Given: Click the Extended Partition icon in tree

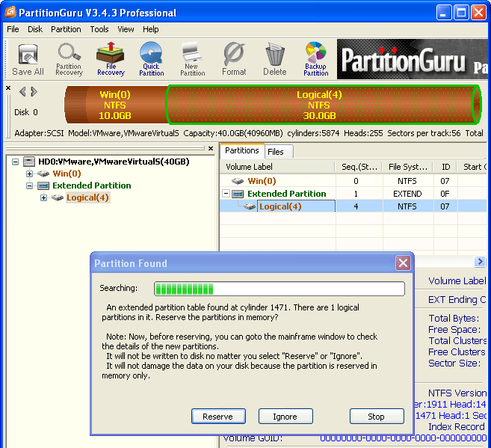Looking at the screenshot, I should tap(43, 185).
